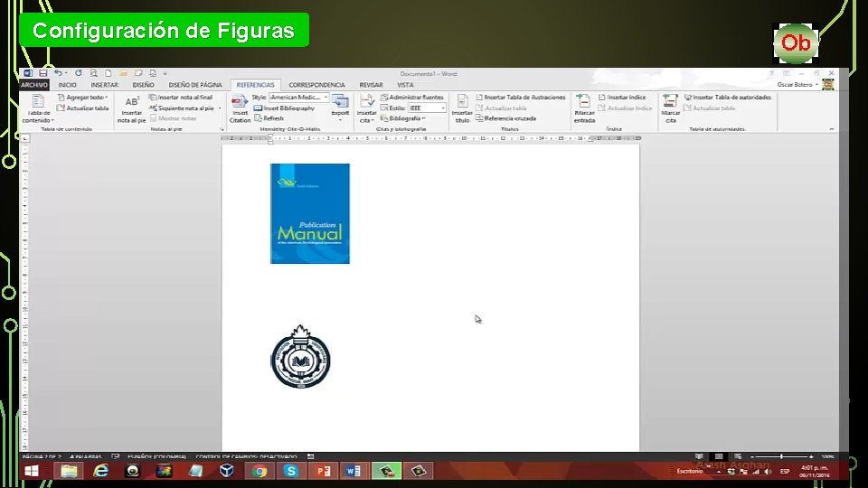Screen dimensions: 868x488
Task: Click CONTROL DE CAMBIOS status bar indicator
Action: point(246,457)
